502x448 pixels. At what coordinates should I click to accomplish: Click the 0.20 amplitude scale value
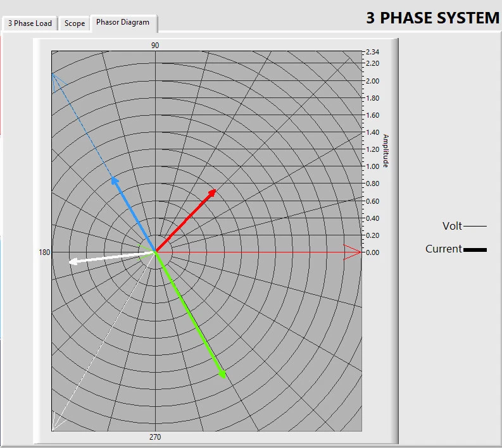point(373,235)
